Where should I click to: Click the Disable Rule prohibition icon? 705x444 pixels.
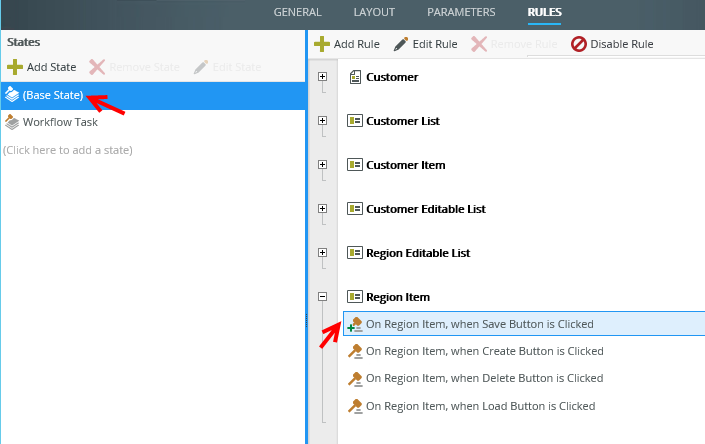(x=579, y=44)
